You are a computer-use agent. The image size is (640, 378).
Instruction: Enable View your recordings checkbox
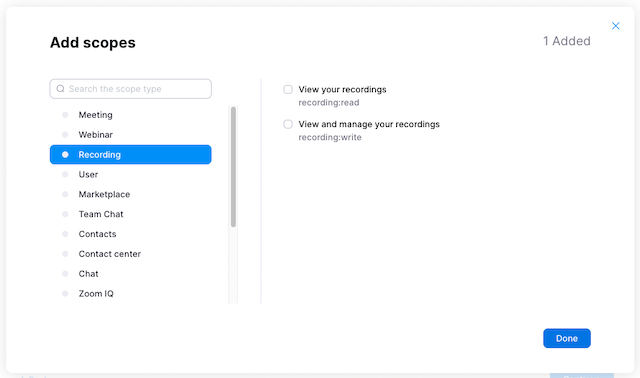point(288,89)
